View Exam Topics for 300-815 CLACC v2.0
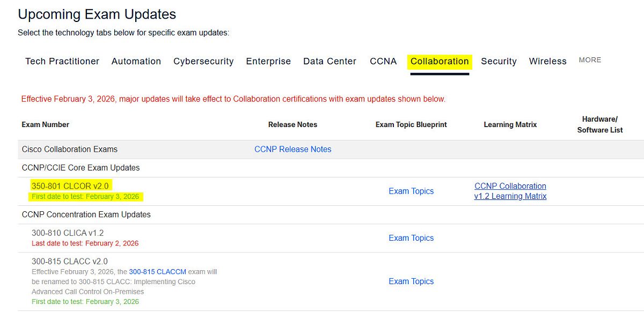 (411, 281)
